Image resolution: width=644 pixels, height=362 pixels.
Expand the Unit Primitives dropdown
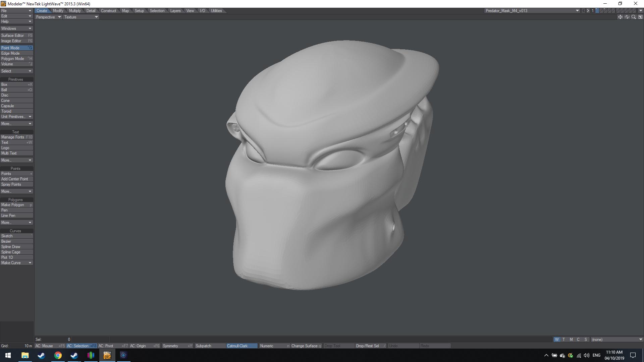click(16, 117)
